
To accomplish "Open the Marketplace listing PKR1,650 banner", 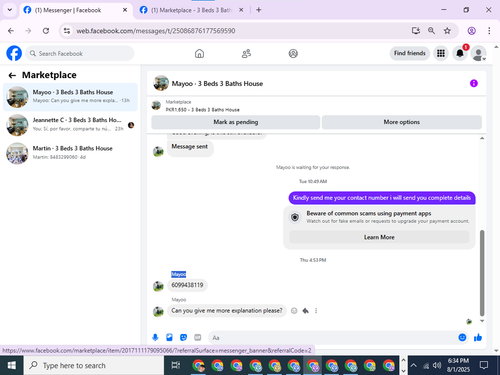I will click(203, 106).
